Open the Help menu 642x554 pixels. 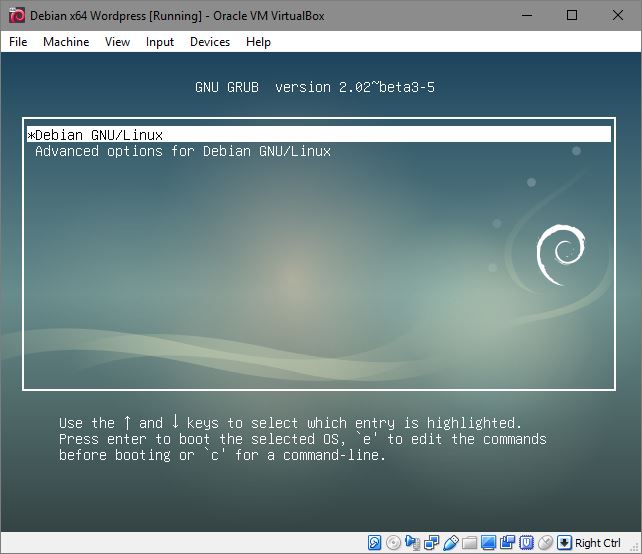tap(258, 42)
